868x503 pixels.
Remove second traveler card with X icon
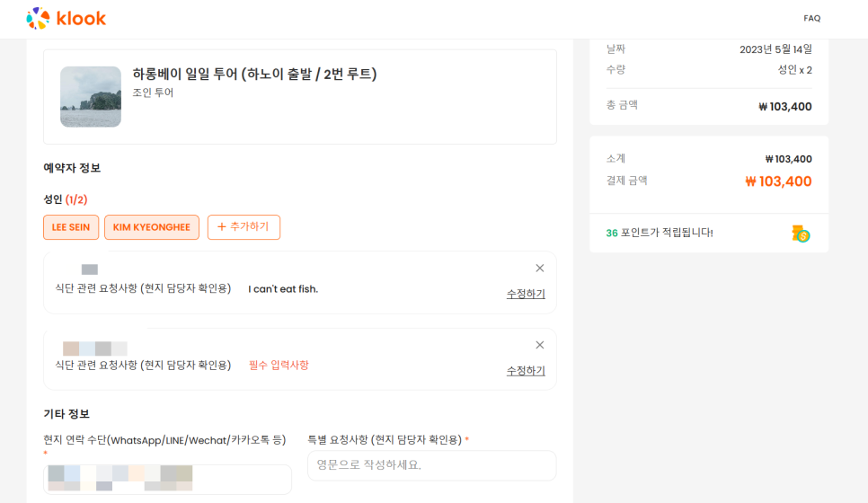(540, 345)
